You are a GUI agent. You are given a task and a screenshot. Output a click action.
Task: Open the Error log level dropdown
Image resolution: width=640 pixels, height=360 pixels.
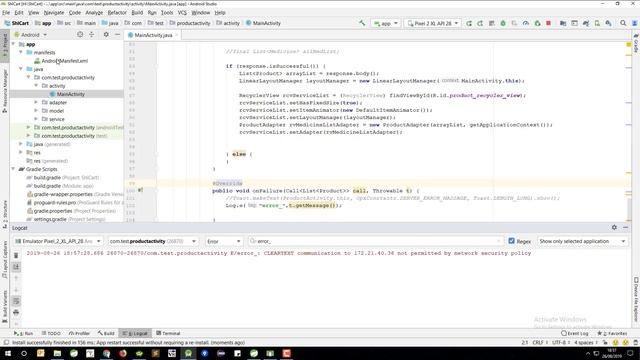click(224, 241)
